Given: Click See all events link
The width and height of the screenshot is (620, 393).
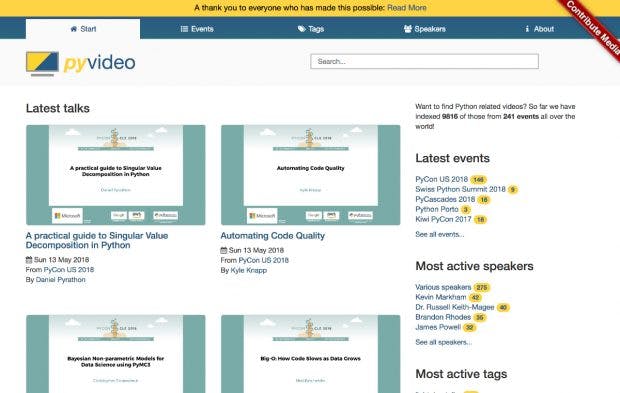Looking at the screenshot, I should pyautogui.click(x=440, y=234).
